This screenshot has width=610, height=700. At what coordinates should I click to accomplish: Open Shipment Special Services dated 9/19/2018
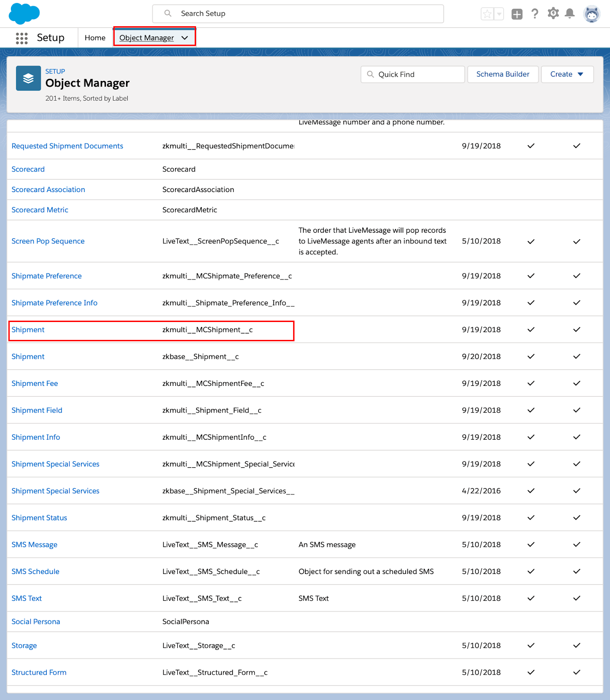click(x=55, y=464)
